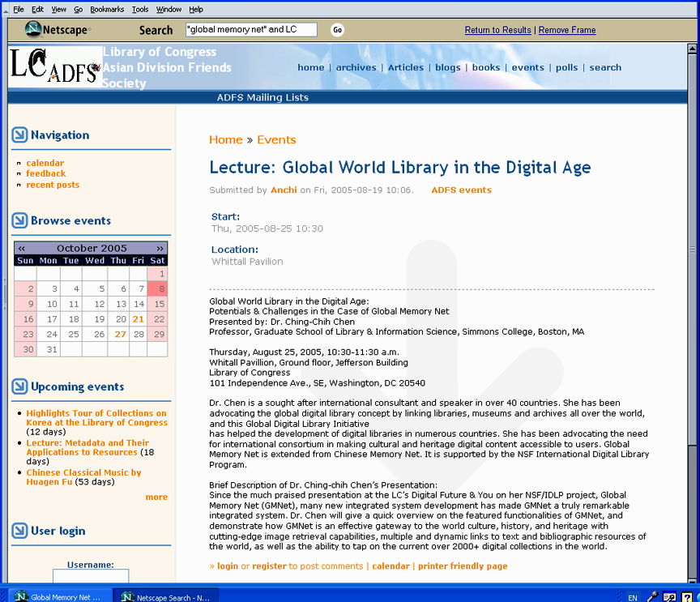Viewport: 700px width, 602px height.
Task: Open the Articles nav link
Action: click(x=405, y=67)
